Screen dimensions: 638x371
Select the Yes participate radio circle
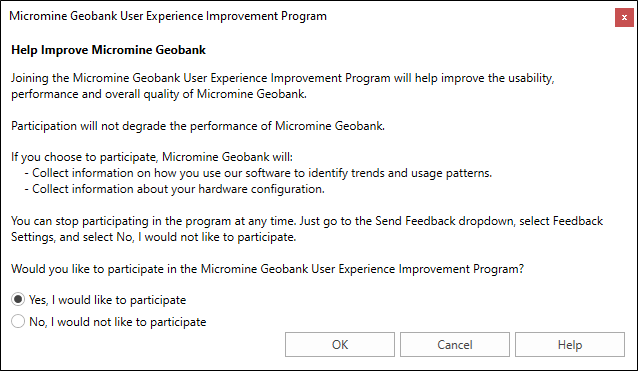tap(18, 299)
